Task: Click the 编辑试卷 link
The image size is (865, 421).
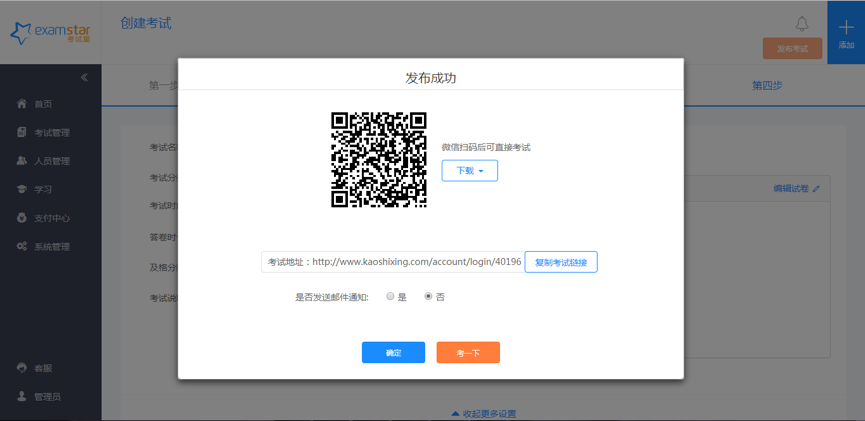Action: tap(791, 189)
